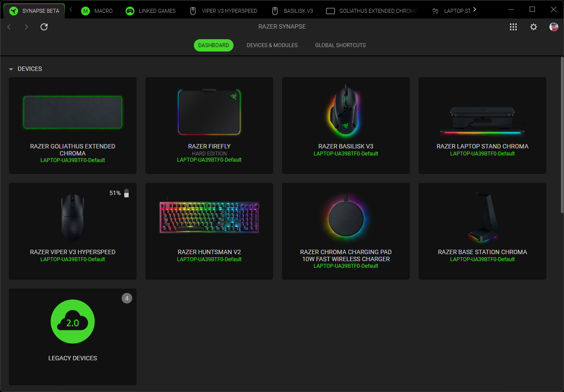564x392 pixels.
Task: Click the profile label under Razer Huntsman V2
Action: point(209,259)
